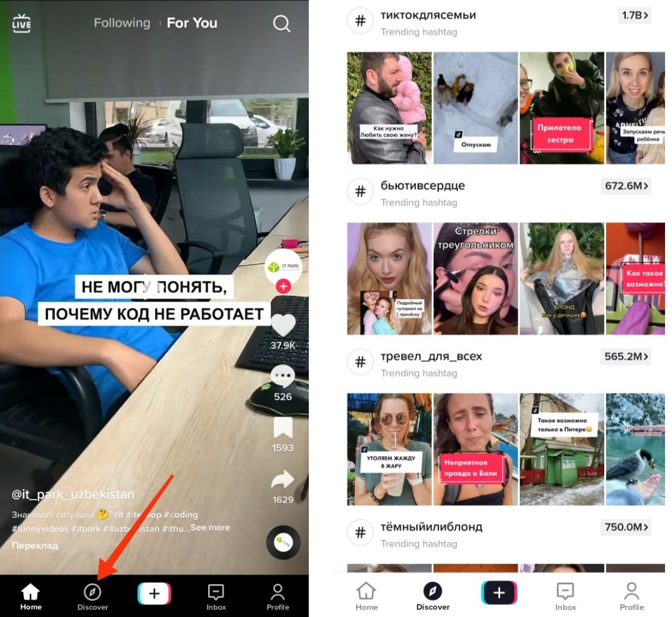Viewport: 672px width, 617px height.
Task: Open @it_park_uzbekistan username
Action: click(73, 494)
